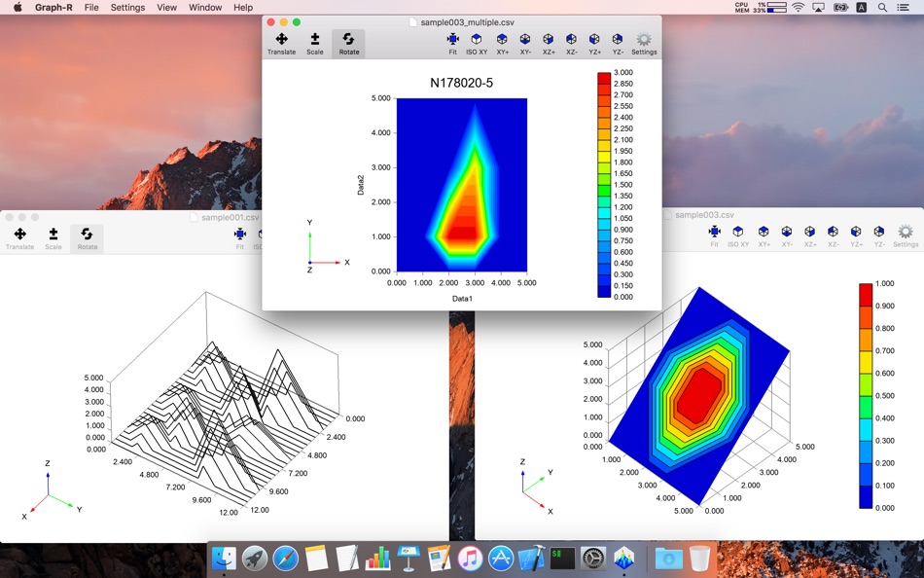
Task: Click Fit view in sample003.csv window
Action: pos(714,235)
